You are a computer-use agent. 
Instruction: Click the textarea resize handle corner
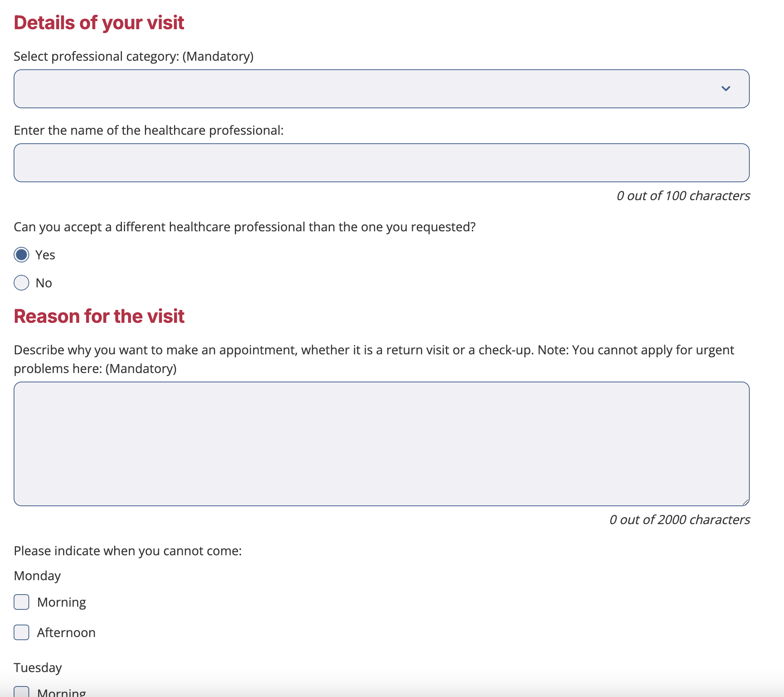pos(745,502)
